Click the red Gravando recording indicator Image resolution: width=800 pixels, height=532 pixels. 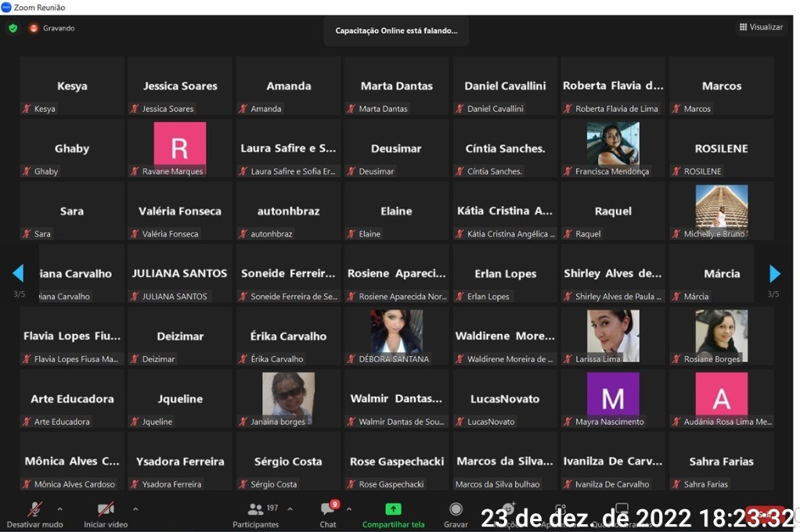34,28
